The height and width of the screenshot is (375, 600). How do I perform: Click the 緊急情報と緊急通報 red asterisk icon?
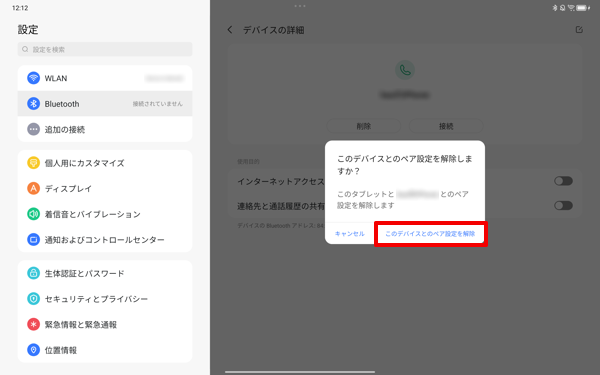tap(33, 324)
